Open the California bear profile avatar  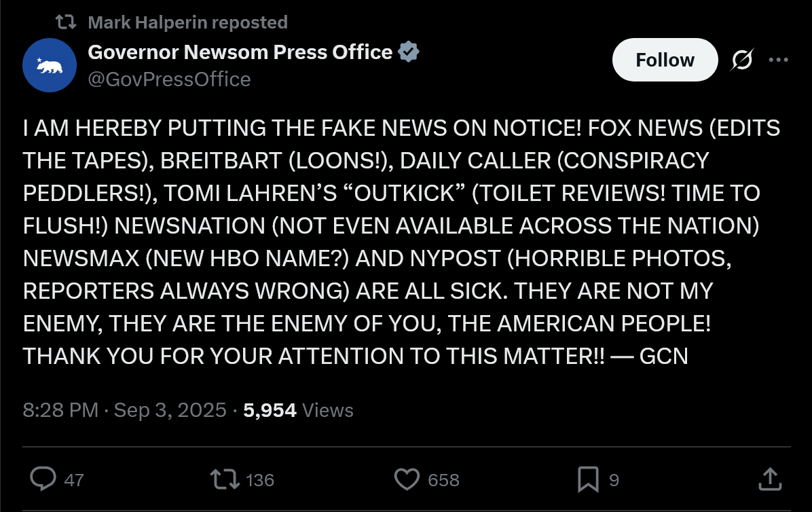click(x=50, y=65)
